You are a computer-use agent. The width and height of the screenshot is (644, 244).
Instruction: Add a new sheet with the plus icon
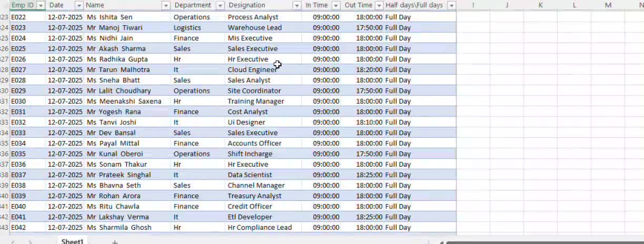click(115, 242)
